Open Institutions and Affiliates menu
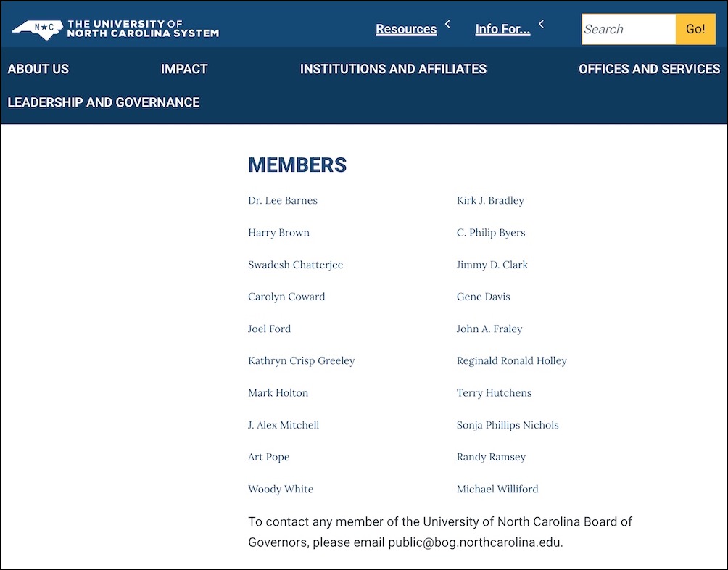 [393, 69]
